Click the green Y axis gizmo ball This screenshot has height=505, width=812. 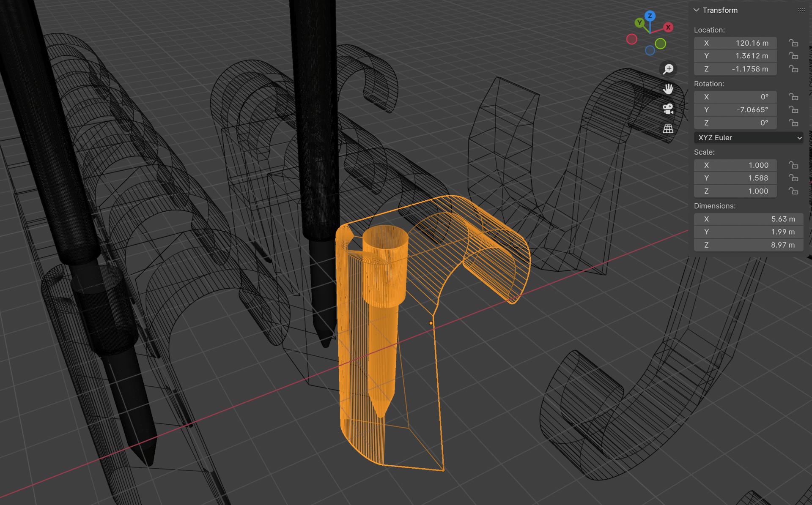pyautogui.click(x=639, y=23)
